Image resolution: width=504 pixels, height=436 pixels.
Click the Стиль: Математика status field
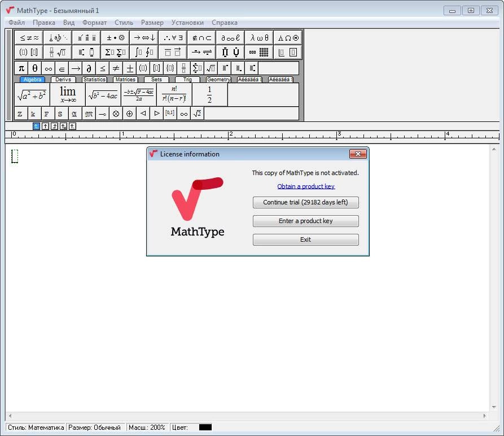tap(36, 428)
